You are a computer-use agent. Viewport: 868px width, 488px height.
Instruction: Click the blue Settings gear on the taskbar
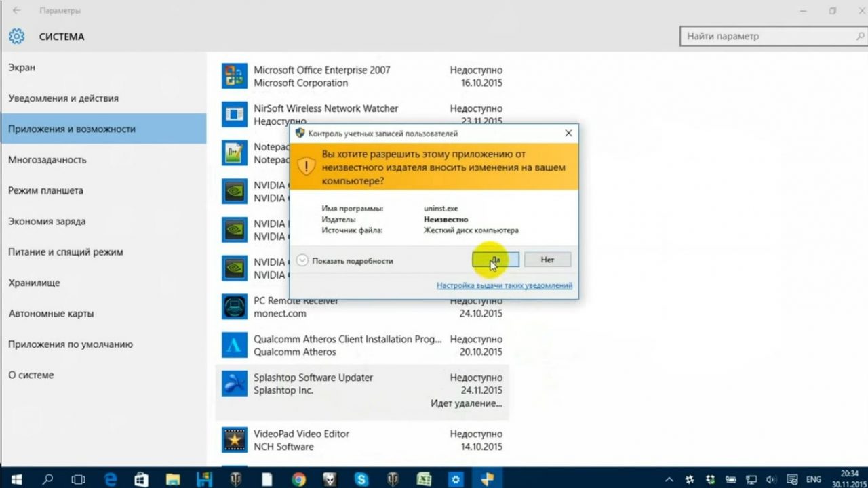[454, 479]
